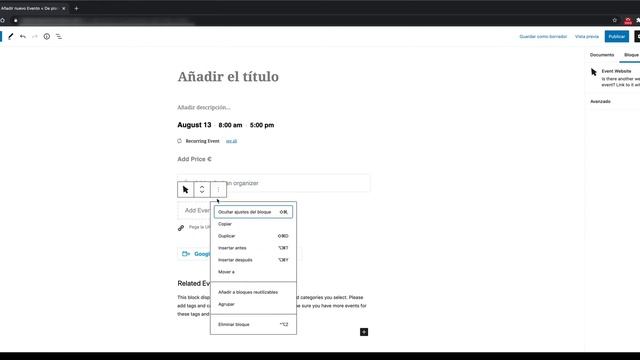Reload the browser page
This screenshot has width=640, height=360.
(2, 20)
